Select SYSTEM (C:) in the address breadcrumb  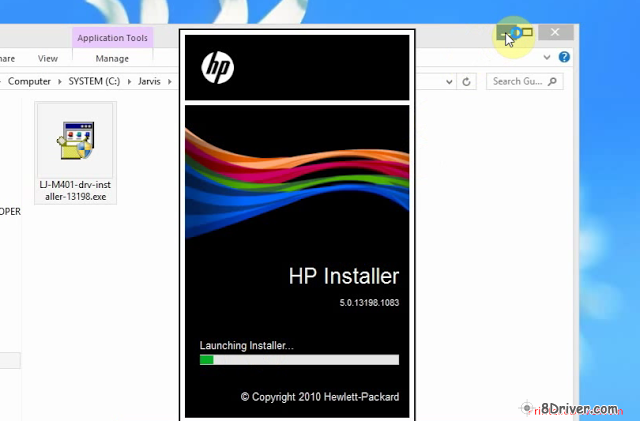coord(94,81)
